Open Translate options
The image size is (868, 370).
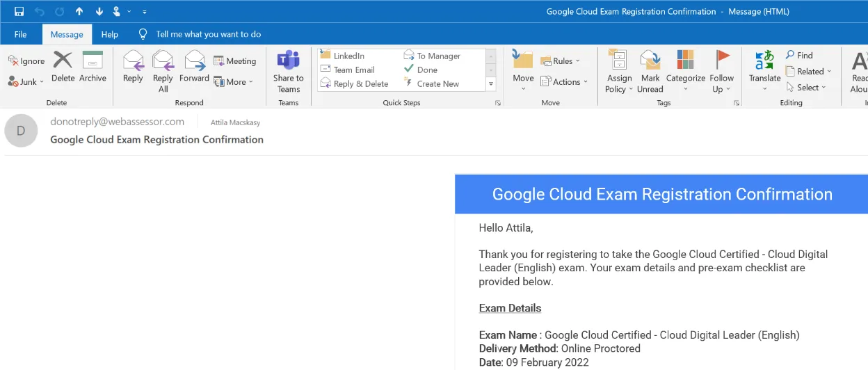pyautogui.click(x=764, y=71)
